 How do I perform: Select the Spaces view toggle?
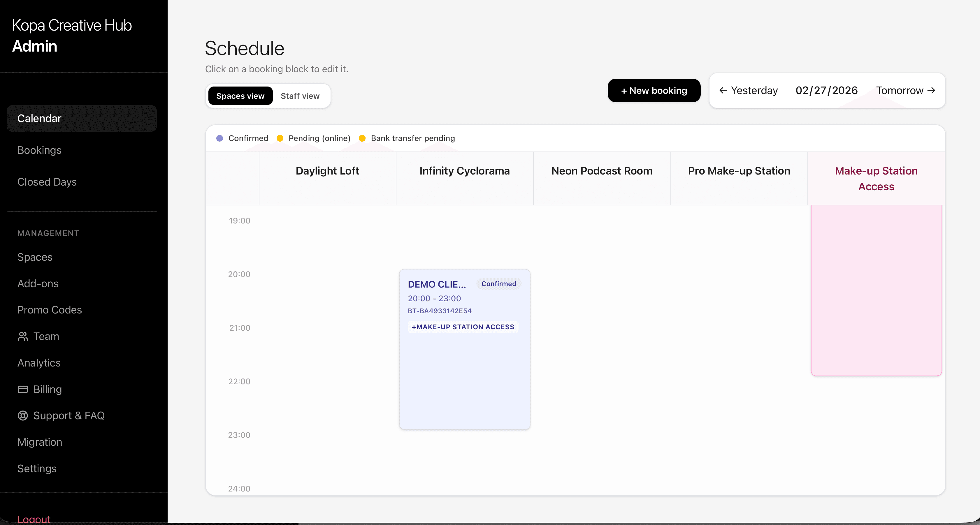[240, 96]
